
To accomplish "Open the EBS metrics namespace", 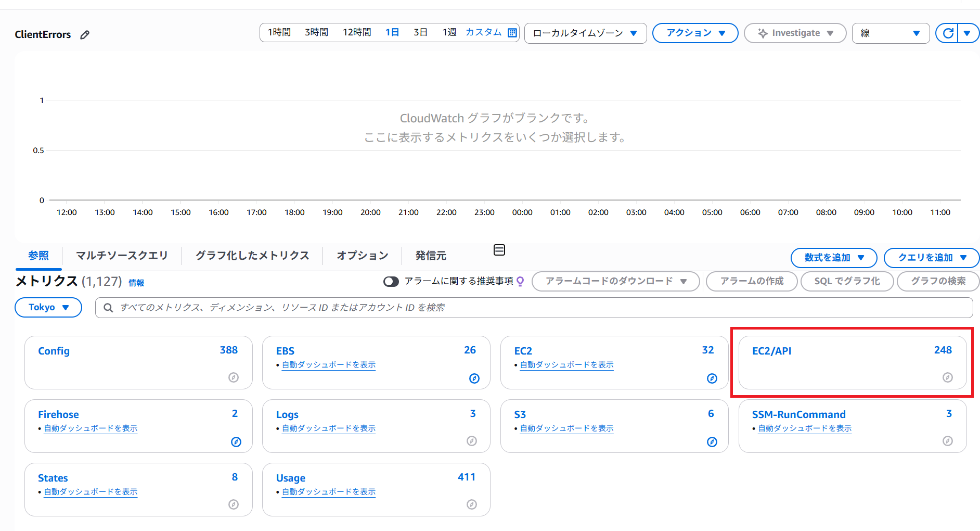I will pos(285,351).
